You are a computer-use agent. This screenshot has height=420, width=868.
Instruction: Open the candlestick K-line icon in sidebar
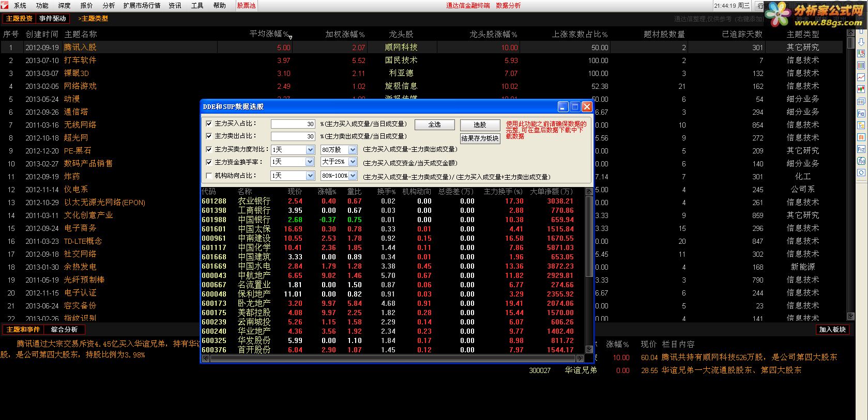861,89
